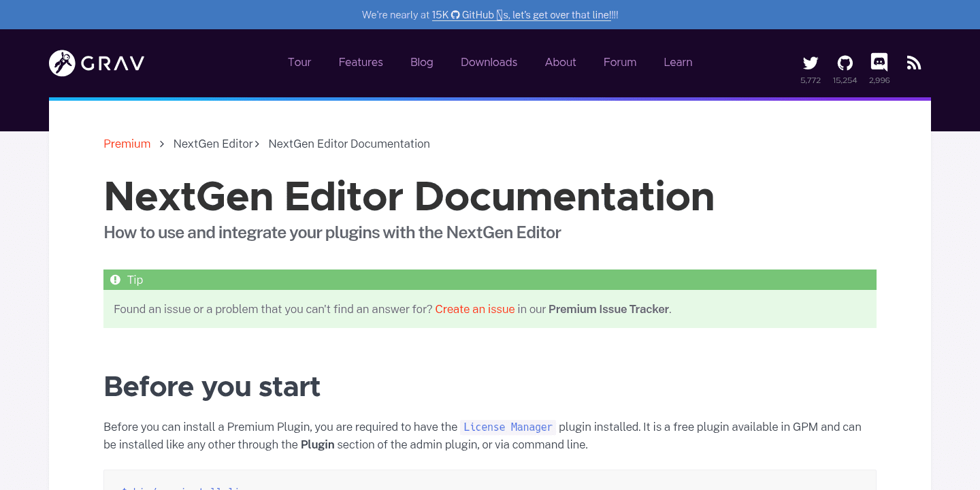The image size is (980, 490).
Task: Click the NextGen Editor breadcrumb
Action: point(212,144)
